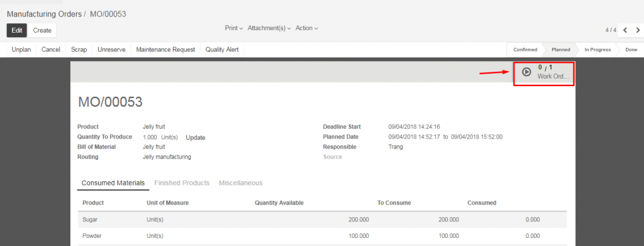Viewport: 644px width, 246px height.
Task: Click the record pager 4 / 4
Action: click(611, 30)
